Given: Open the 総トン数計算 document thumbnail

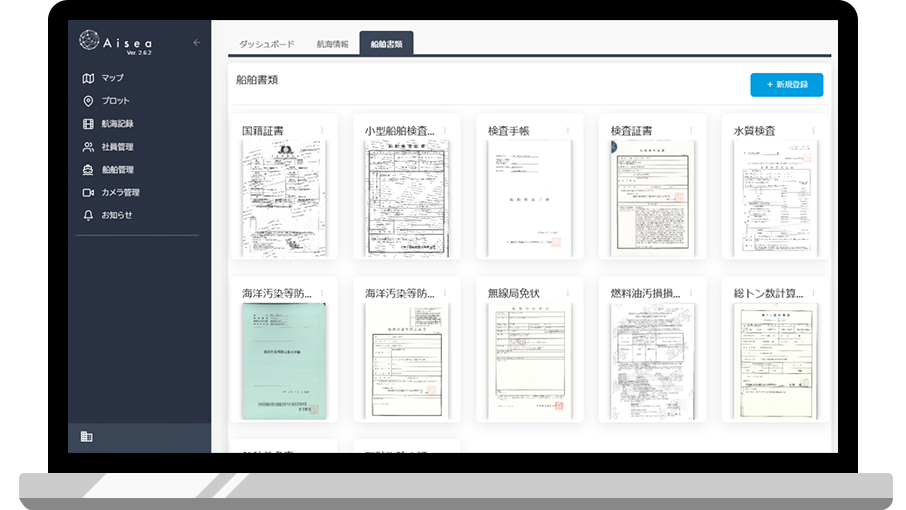Looking at the screenshot, I should [775, 361].
